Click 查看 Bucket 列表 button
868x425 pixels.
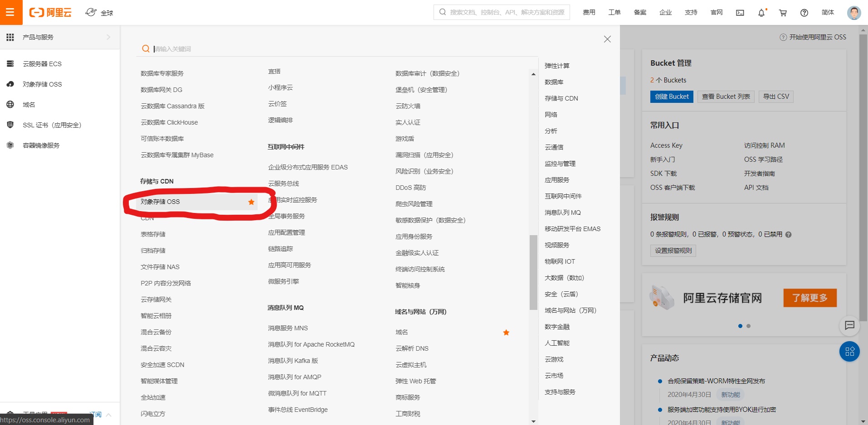726,97
